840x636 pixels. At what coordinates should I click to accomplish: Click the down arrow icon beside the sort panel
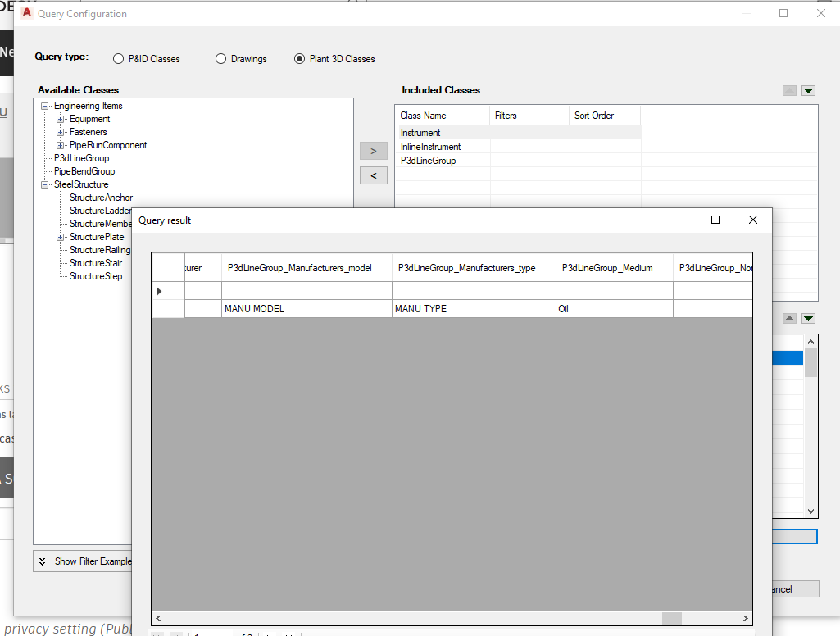pos(808,318)
